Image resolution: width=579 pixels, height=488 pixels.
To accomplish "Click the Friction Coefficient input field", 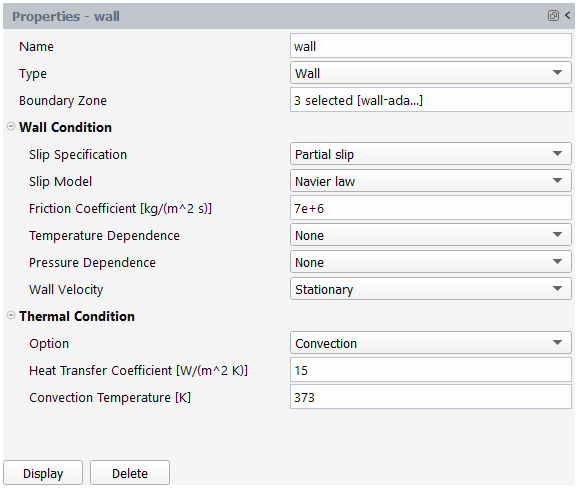I will coord(431,208).
